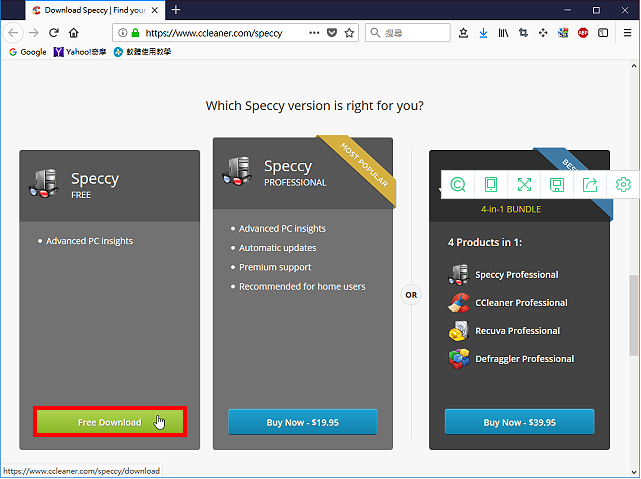The image size is (641, 479).
Task: Open the page actions three-dots menu
Action: point(314,33)
